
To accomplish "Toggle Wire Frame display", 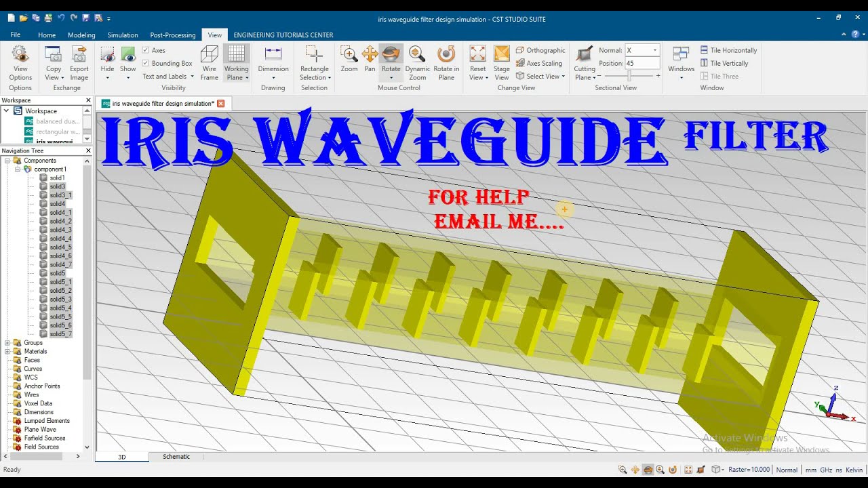I will [210, 62].
